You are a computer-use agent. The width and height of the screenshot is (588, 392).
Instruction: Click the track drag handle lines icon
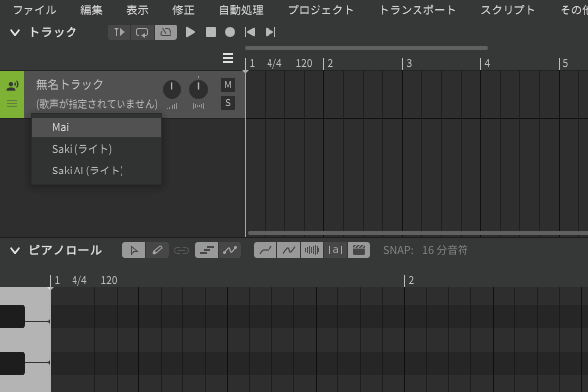coord(12,103)
